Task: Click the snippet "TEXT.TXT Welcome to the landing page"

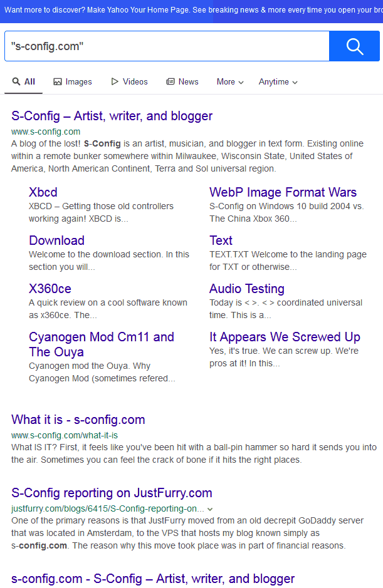Action: pyautogui.click(x=288, y=254)
